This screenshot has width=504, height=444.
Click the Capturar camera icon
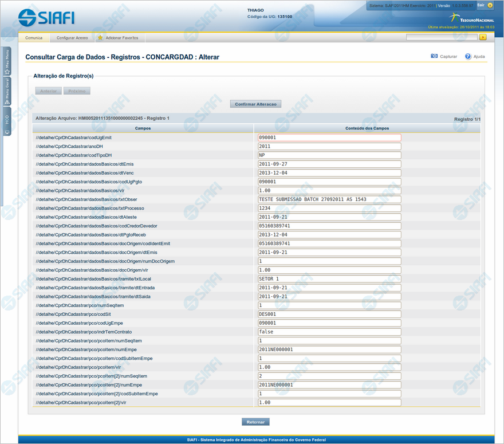(x=434, y=57)
